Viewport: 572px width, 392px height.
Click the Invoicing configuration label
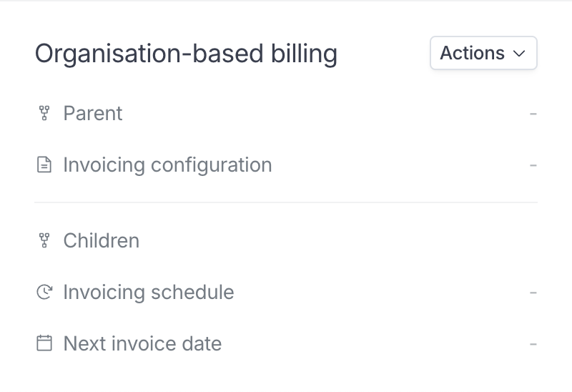[168, 165]
